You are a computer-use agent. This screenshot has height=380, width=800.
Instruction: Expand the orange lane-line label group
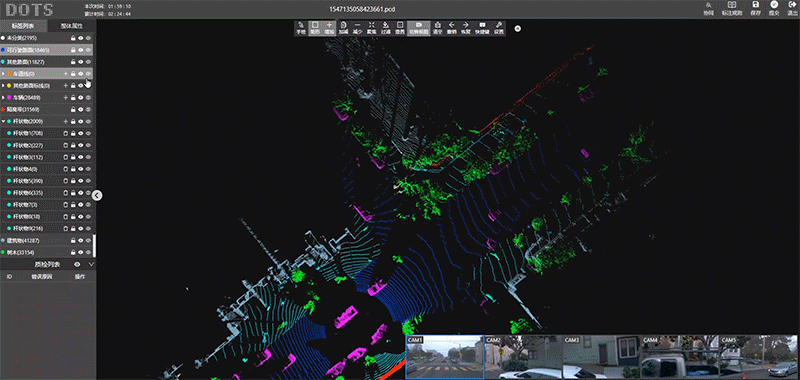coord(4,74)
